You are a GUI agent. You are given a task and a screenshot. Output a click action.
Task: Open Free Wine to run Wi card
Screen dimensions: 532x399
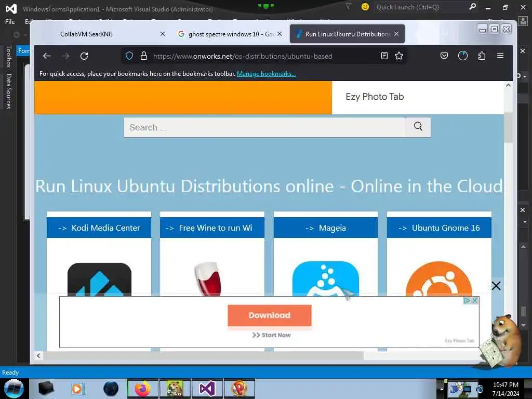coord(212,228)
